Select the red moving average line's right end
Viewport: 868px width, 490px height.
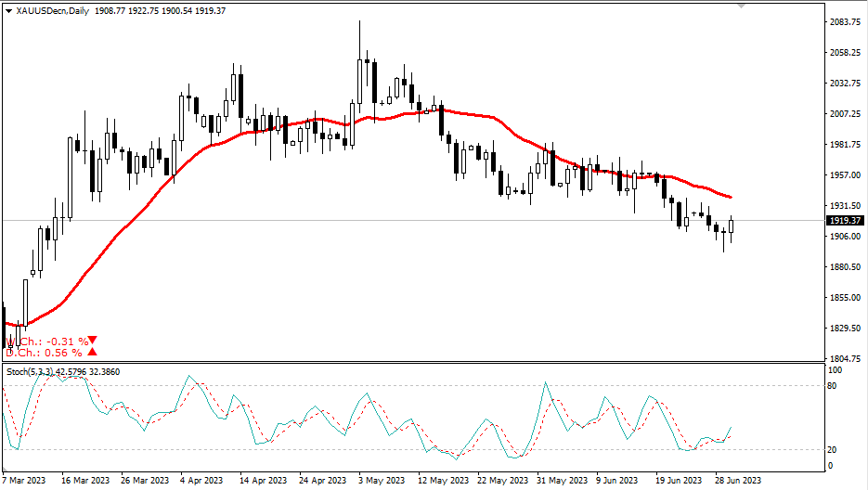pyautogui.click(x=731, y=197)
